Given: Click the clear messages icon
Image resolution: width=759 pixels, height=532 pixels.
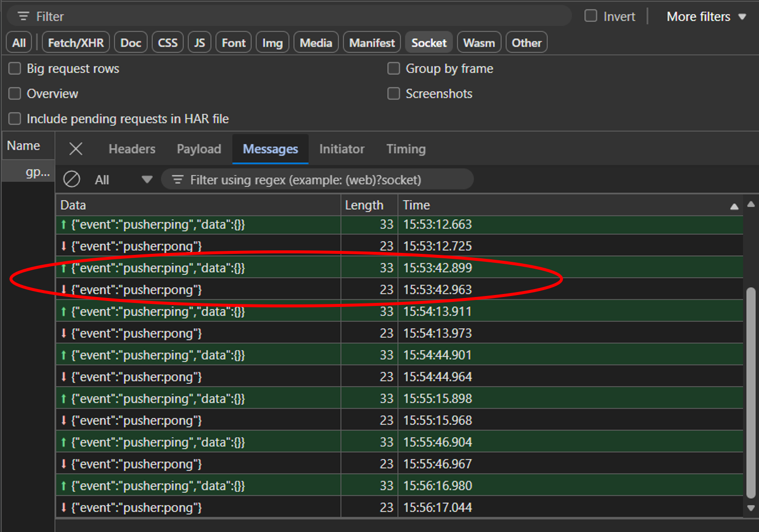Looking at the screenshot, I should (72, 179).
